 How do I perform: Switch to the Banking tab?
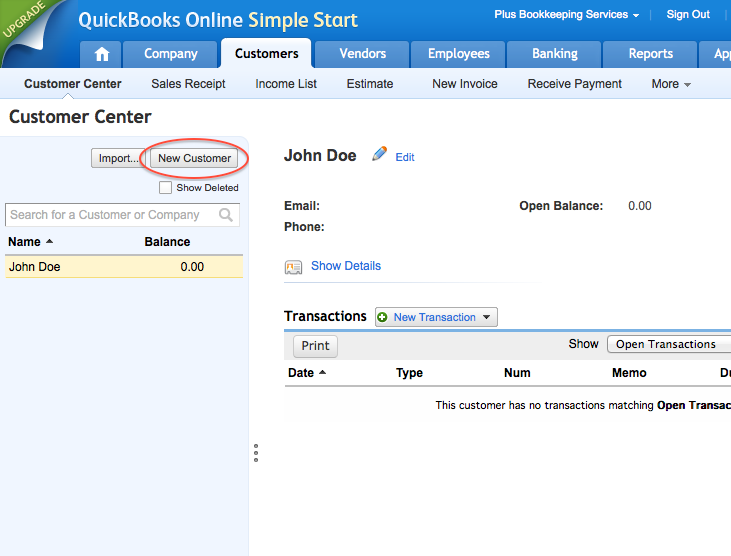pyautogui.click(x=554, y=55)
